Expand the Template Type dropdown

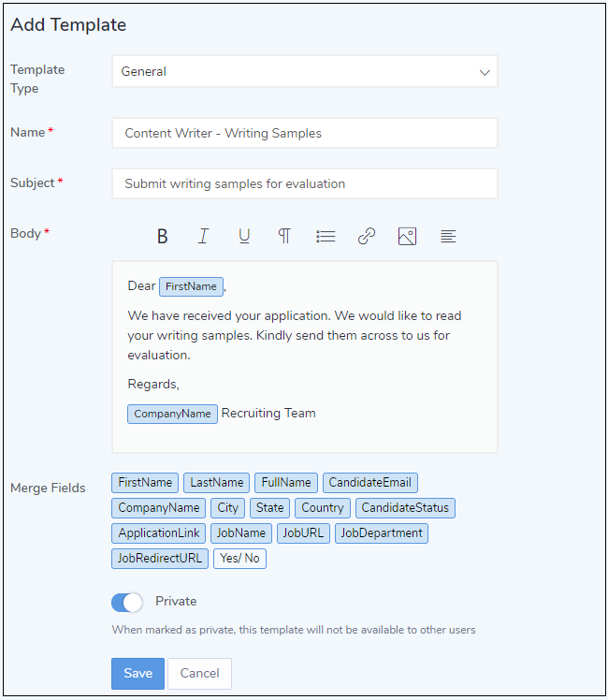tap(304, 72)
